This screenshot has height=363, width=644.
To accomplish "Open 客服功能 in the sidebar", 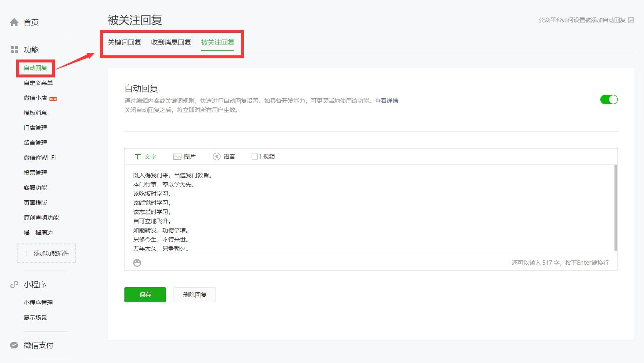I will coord(35,188).
